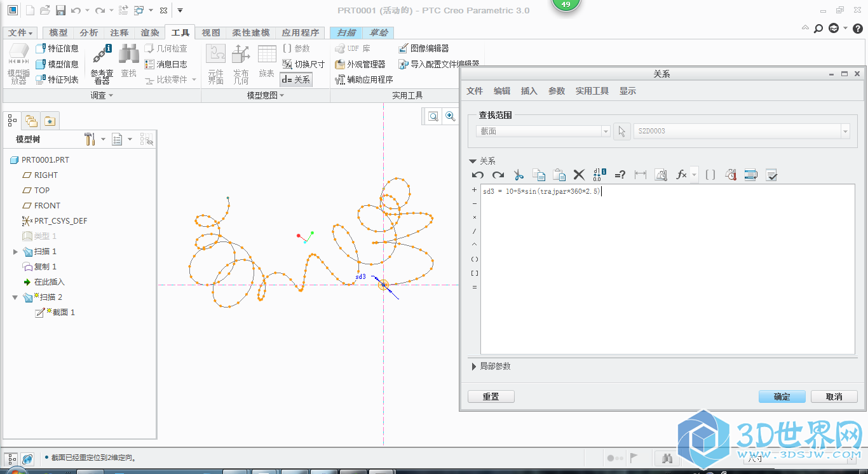This screenshot has width=868, height=474.
Task: Click the scissors cut icon in the Relations dialog
Action: 519,175
